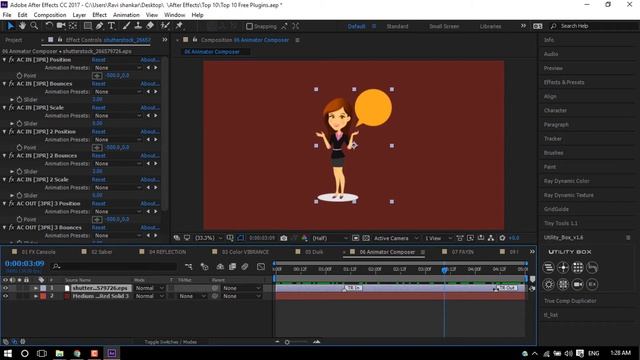Reset AC IN [3PR] Position effect
640x360 pixels.
(98, 60)
